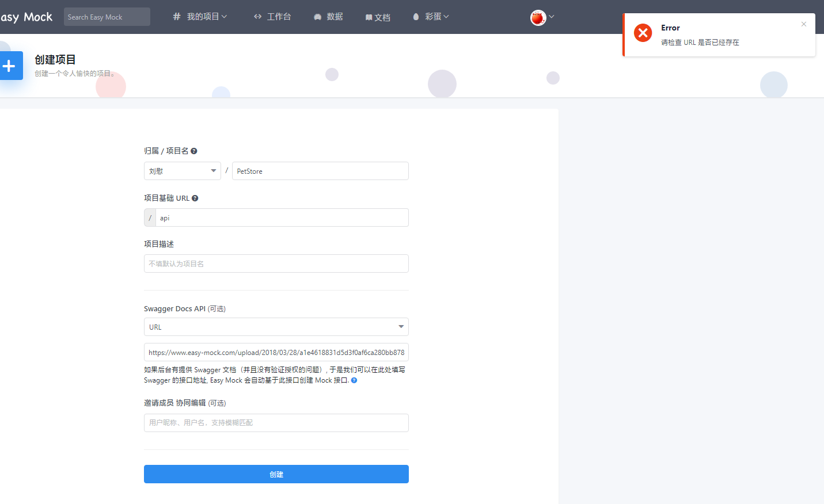Expand the 彩蛋 dropdown
This screenshot has width=824, height=504.
[x=432, y=17]
